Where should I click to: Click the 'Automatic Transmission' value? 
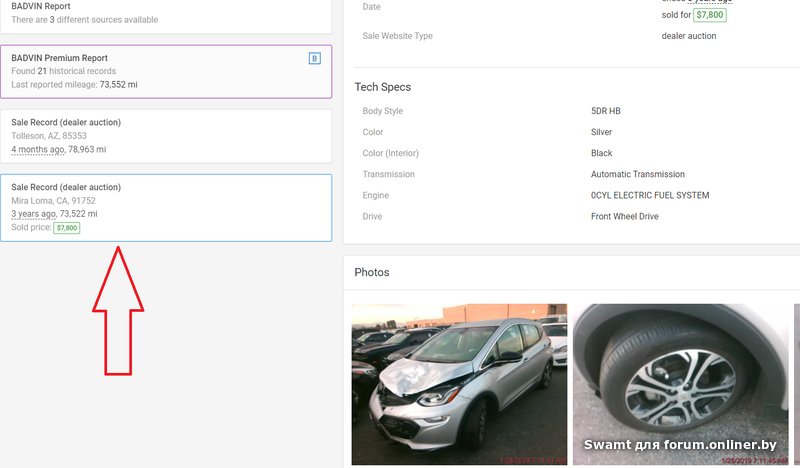click(x=638, y=175)
